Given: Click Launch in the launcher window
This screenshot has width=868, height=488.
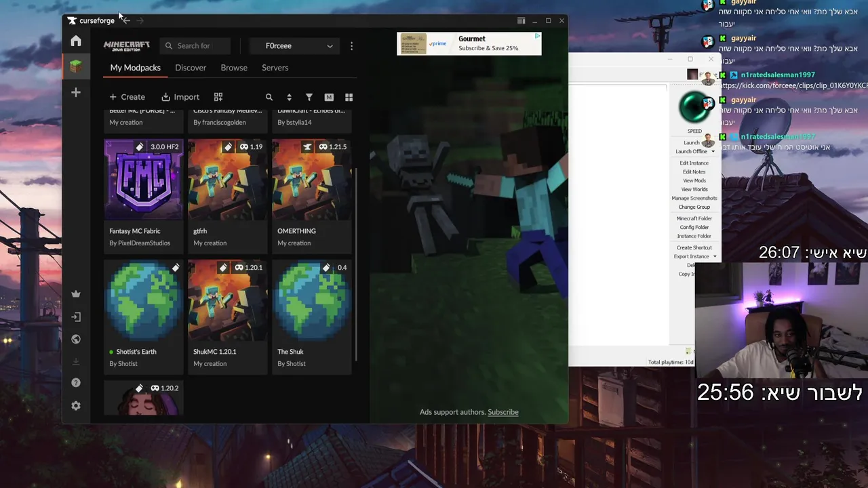Looking at the screenshot, I should [692, 142].
